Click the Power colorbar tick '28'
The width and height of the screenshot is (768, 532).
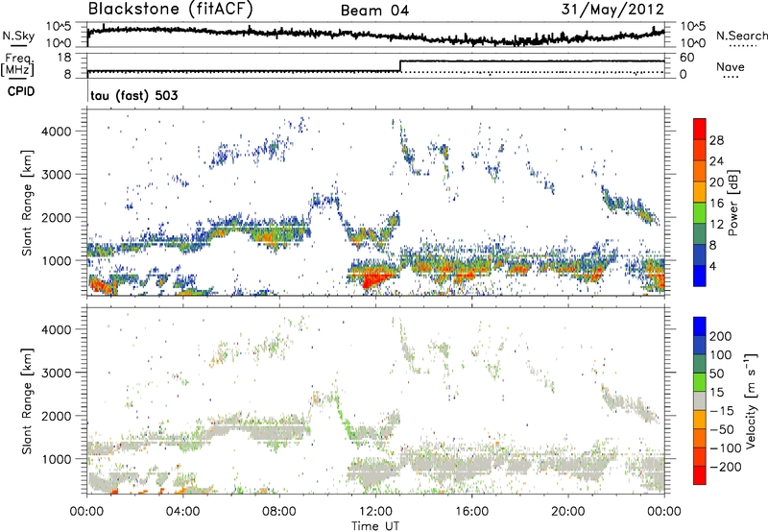pyautogui.click(x=716, y=140)
